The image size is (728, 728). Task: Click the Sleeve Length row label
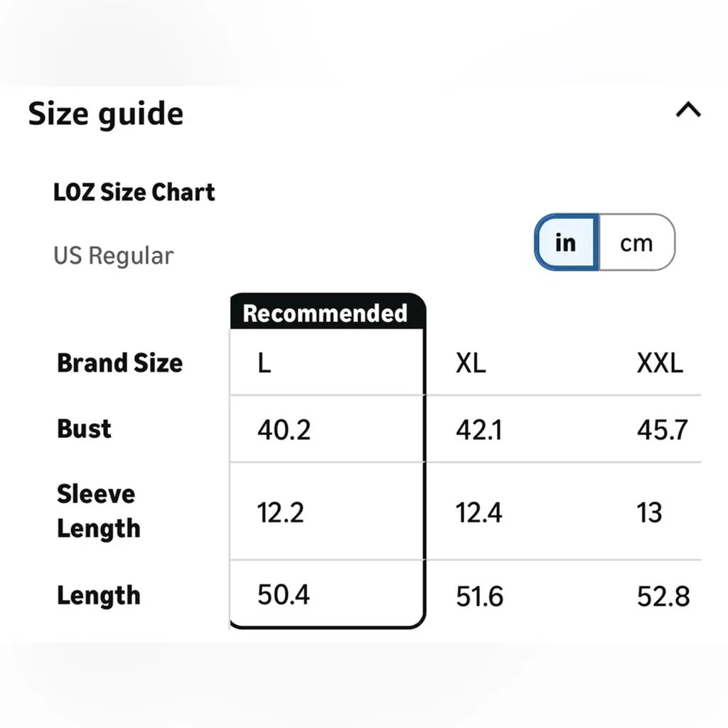[98, 511]
